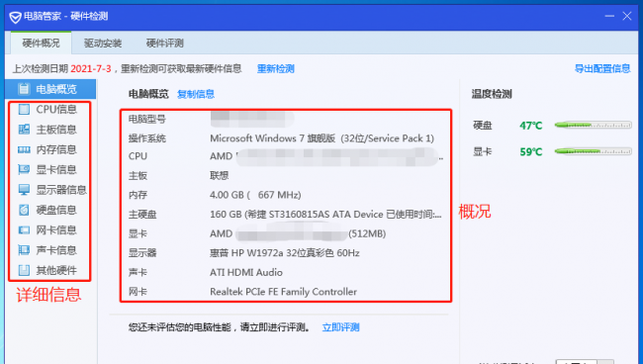Click the 59°C graphics card temperature value
Viewport: 643px width, 364px height.
[x=530, y=151]
